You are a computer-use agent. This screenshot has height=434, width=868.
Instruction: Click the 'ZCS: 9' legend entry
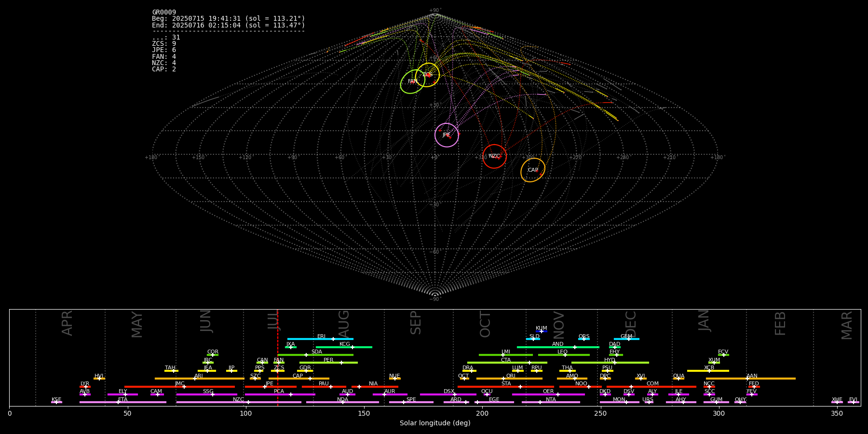pos(164,44)
